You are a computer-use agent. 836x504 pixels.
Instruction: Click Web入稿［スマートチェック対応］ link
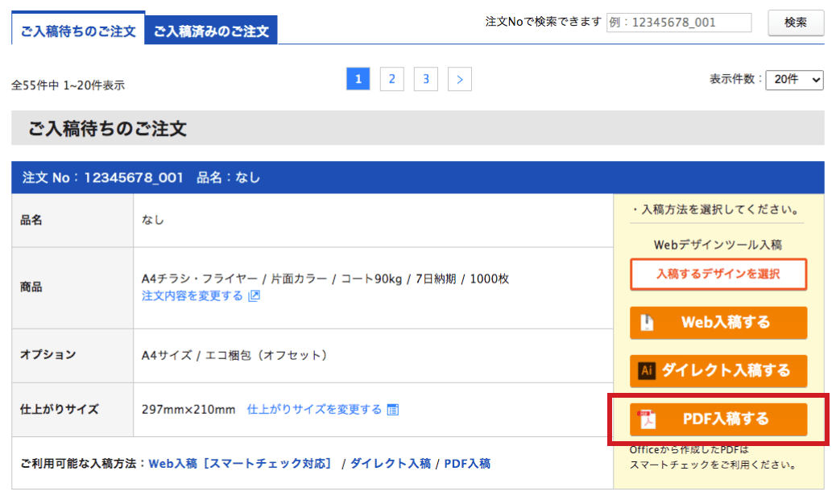pyautogui.click(x=241, y=464)
